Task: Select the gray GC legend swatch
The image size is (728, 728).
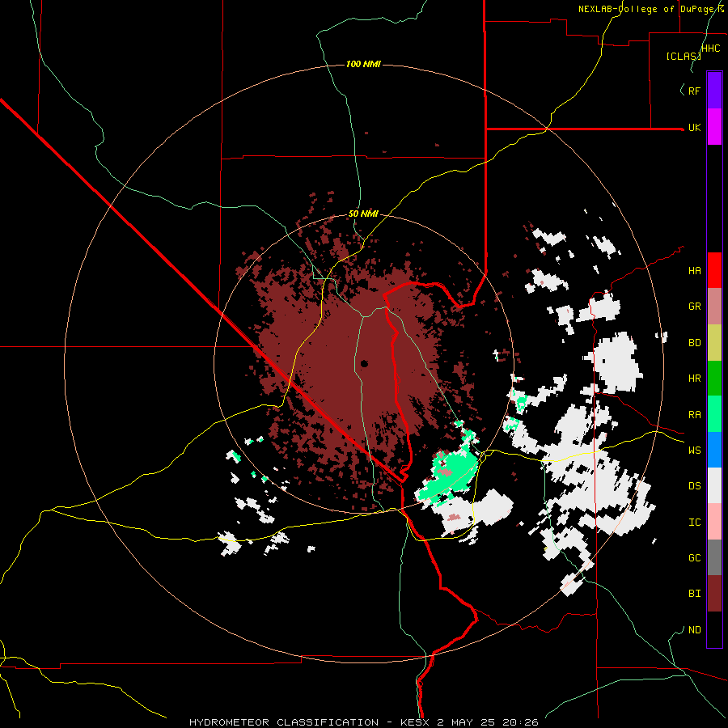Action: click(714, 557)
